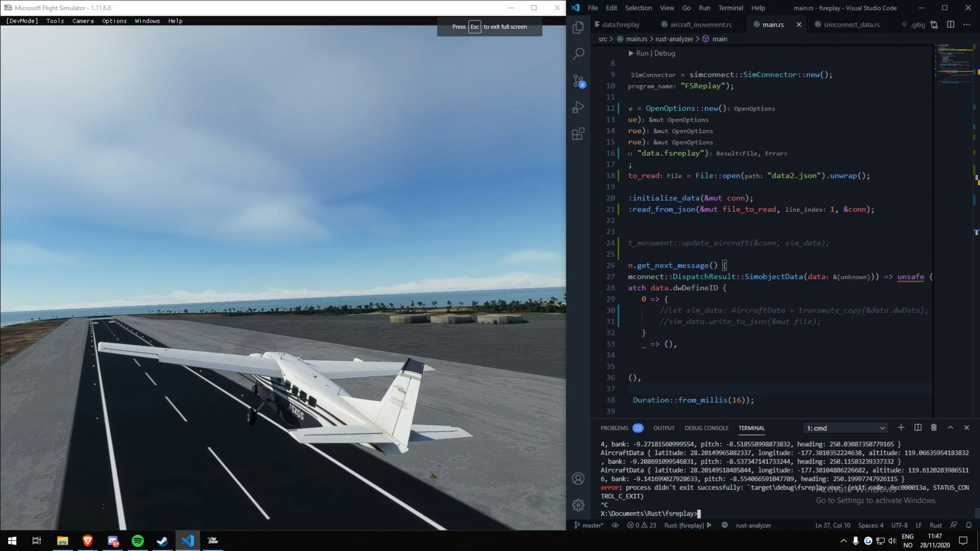Split the terminal panel
The width and height of the screenshot is (980, 551).
[918, 427]
